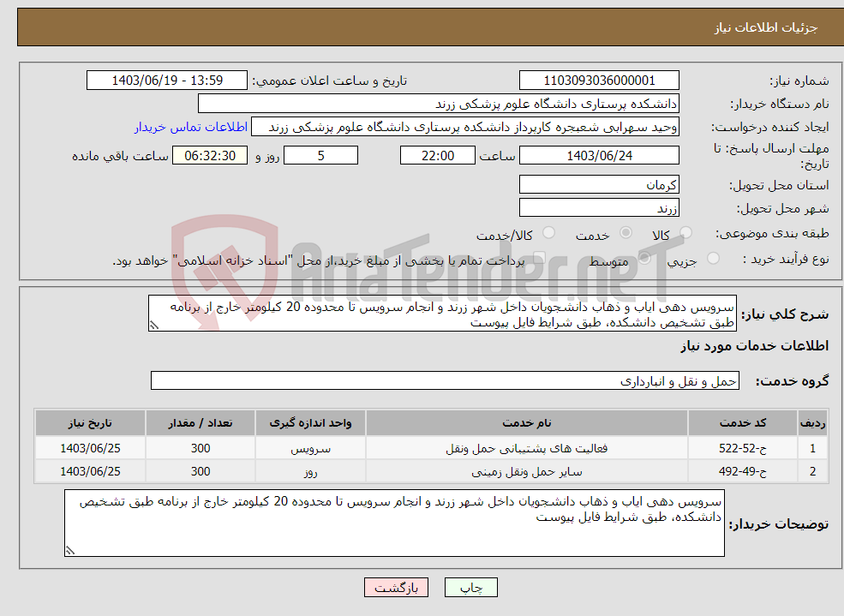Click the need number field 1103093036000001
This screenshot has height=616, width=844.
(x=599, y=81)
